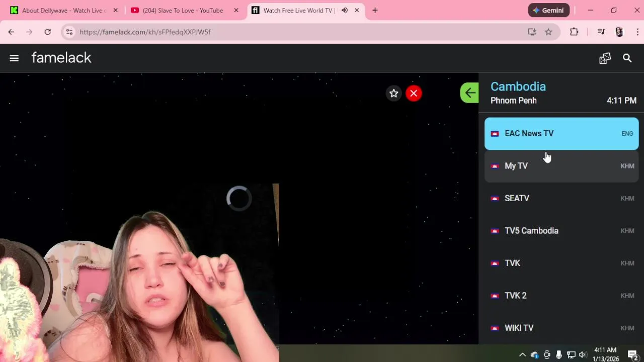Close the player with red X
The height and width of the screenshot is (362, 644).
[x=414, y=93]
